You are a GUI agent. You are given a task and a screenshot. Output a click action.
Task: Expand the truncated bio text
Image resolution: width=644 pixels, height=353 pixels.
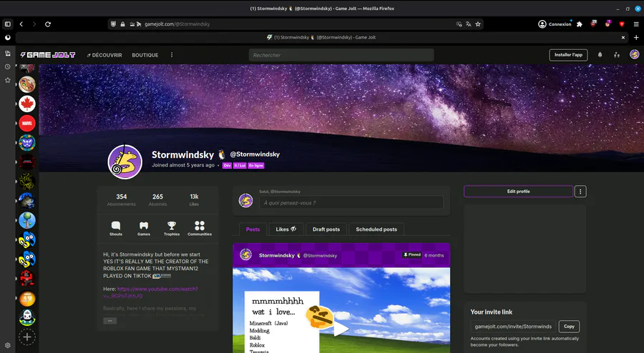click(x=109, y=321)
